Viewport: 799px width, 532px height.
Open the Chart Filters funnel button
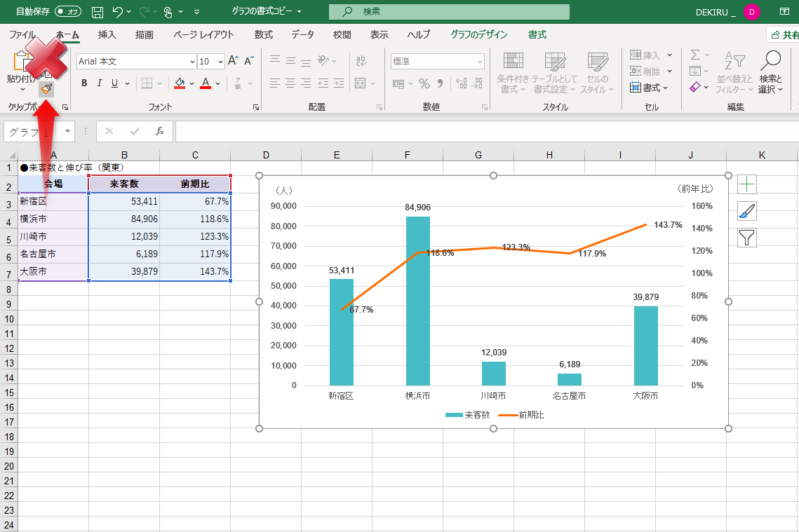pyautogui.click(x=747, y=238)
